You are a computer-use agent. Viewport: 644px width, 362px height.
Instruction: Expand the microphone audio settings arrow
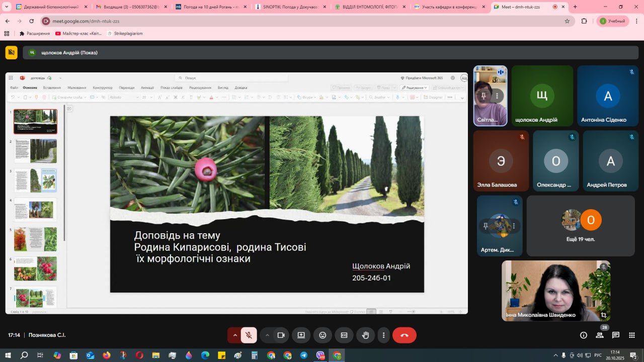[234, 335]
